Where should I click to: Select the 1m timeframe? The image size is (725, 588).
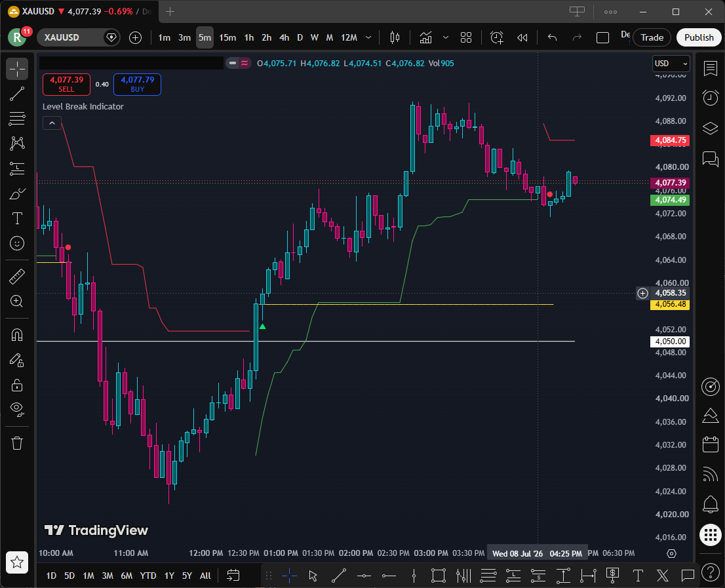tap(164, 37)
